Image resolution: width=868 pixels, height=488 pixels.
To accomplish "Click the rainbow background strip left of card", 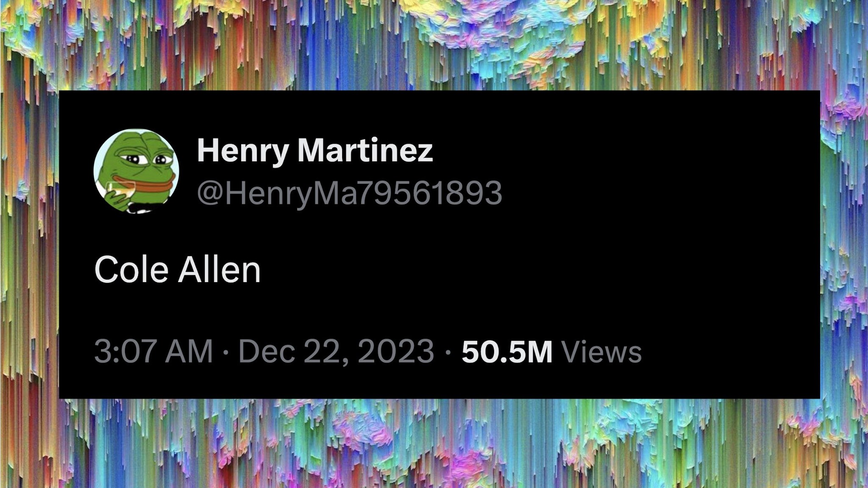I will [29, 244].
